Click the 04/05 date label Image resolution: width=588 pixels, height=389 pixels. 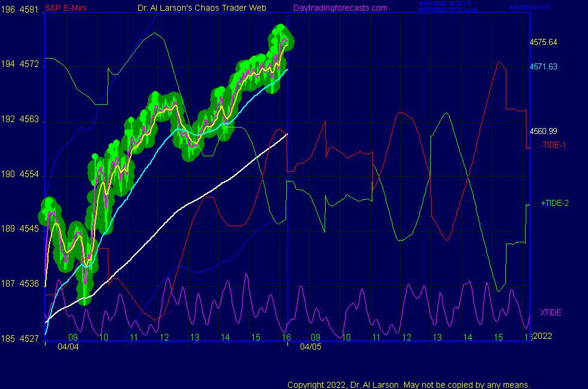[310, 347]
